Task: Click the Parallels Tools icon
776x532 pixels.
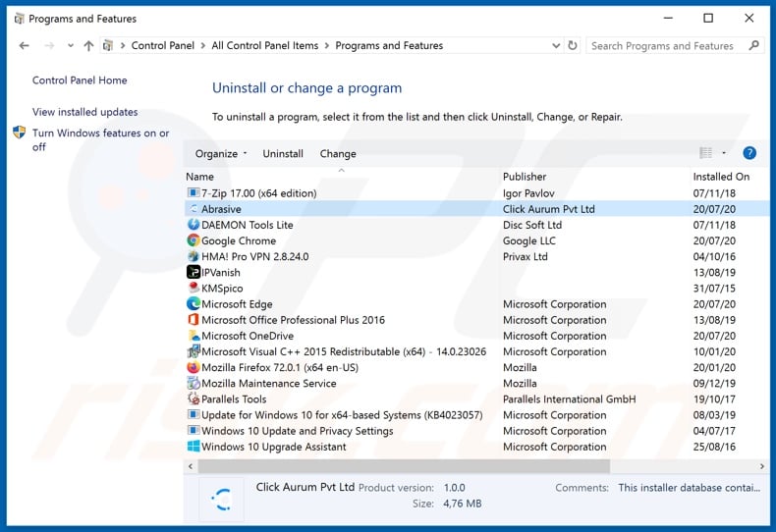Action: point(193,399)
